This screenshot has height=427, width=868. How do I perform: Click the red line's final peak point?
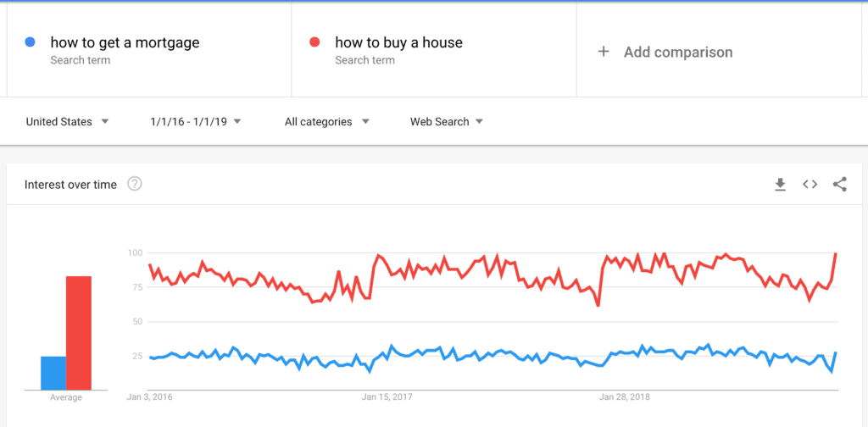(835, 253)
